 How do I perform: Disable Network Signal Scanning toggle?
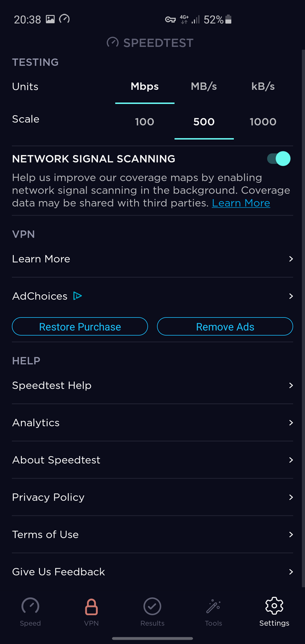279,159
